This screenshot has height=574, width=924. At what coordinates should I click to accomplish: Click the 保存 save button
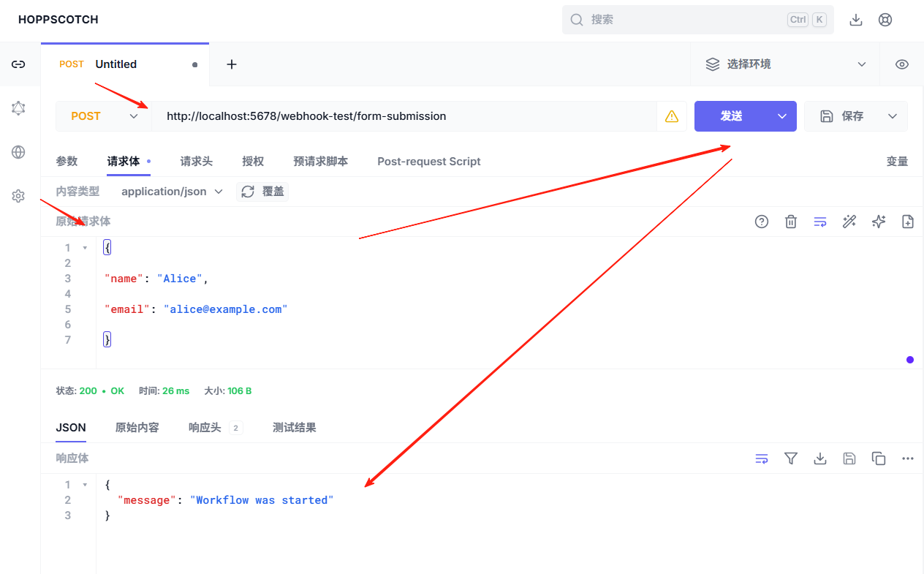(x=842, y=116)
